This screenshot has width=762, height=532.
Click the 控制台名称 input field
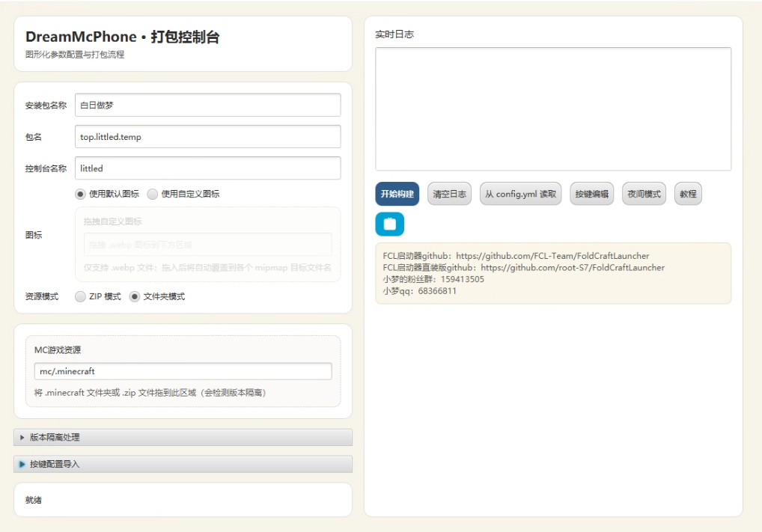tap(207, 168)
